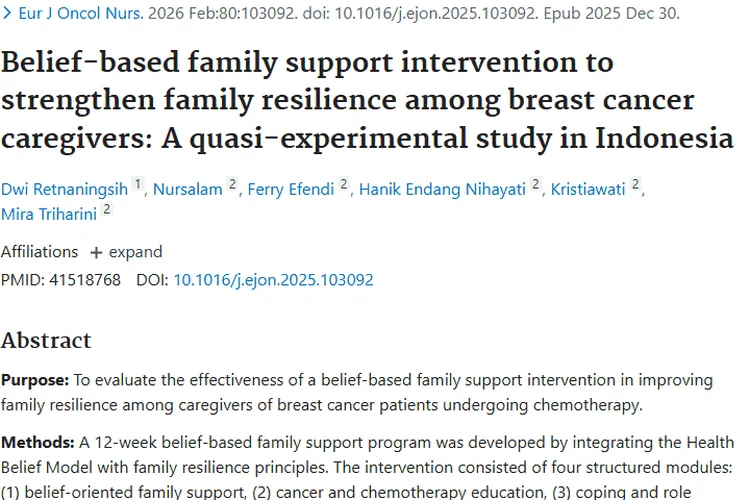The width and height of the screenshot is (750, 500).
Task: Open Mira Triharini's author link
Action: pyautogui.click(x=48, y=211)
